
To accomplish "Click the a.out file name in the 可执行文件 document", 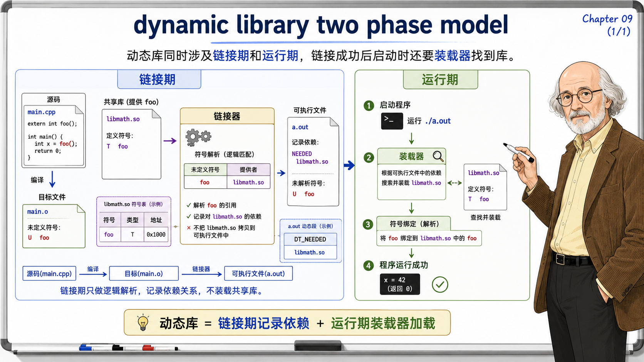I will coord(300,127).
